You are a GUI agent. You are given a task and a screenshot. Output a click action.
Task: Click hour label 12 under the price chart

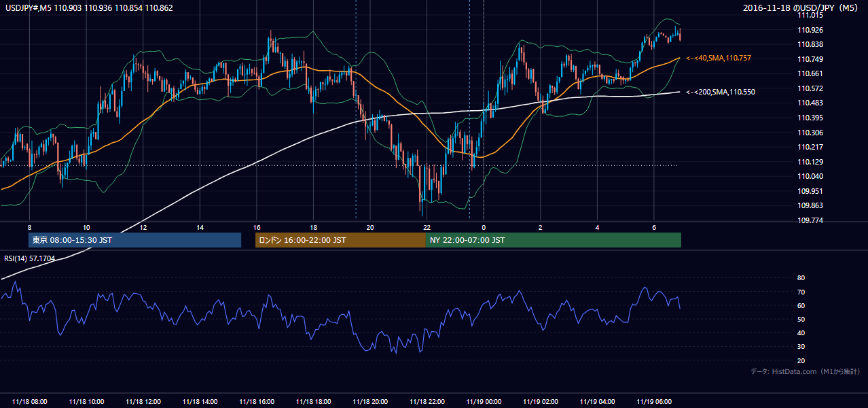click(143, 227)
